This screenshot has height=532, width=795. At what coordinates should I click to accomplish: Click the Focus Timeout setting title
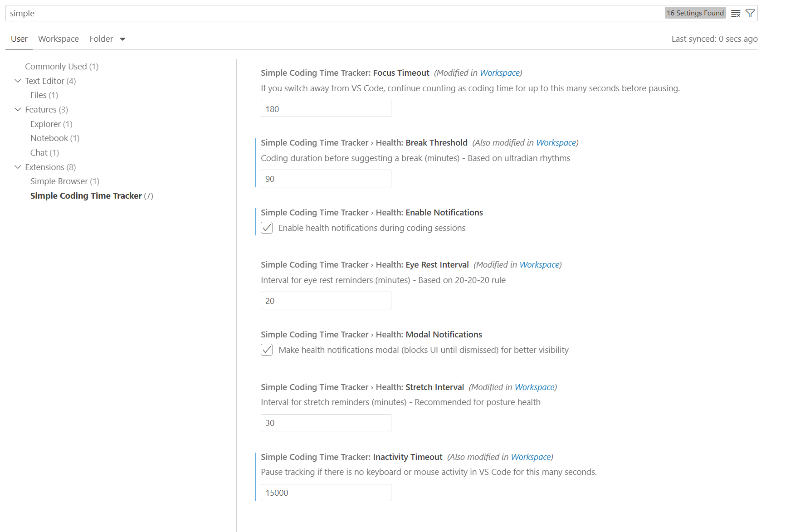(345, 73)
